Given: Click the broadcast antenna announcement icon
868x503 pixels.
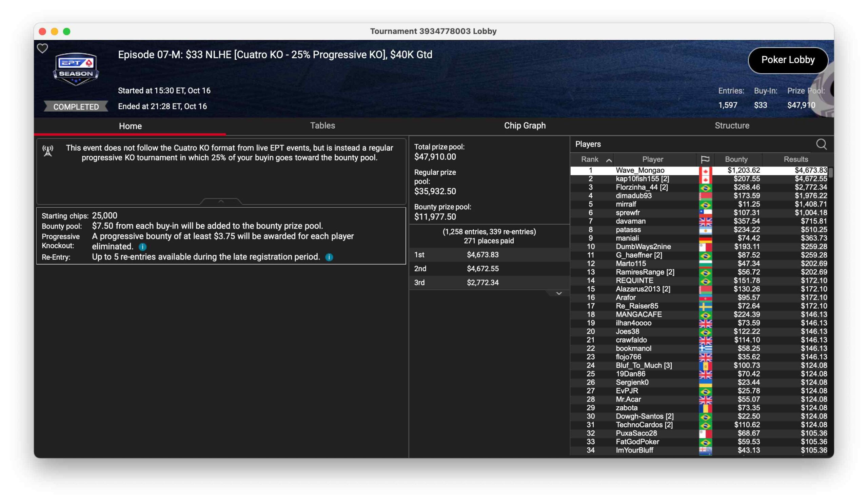Looking at the screenshot, I should pyautogui.click(x=48, y=151).
